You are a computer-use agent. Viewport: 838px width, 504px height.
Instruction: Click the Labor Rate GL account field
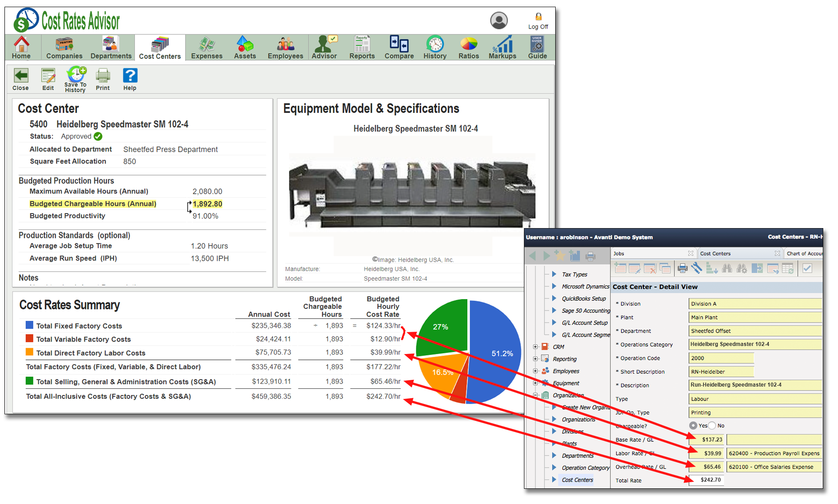[774, 453]
